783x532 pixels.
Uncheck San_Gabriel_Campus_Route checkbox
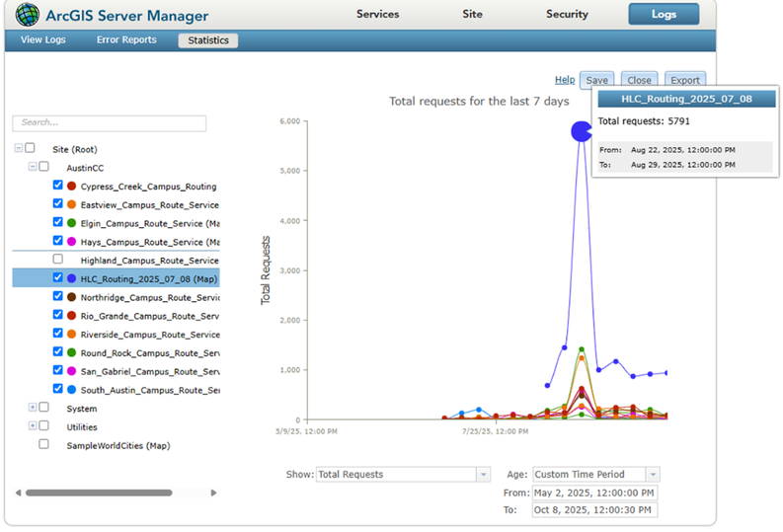click(x=58, y=370)
